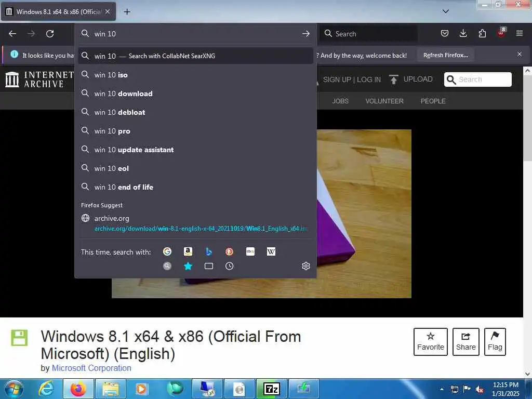This screenshot has height=399, width=532.
Task: Launch Internet Explorer from taskbar
Action: tap(46, 389)
